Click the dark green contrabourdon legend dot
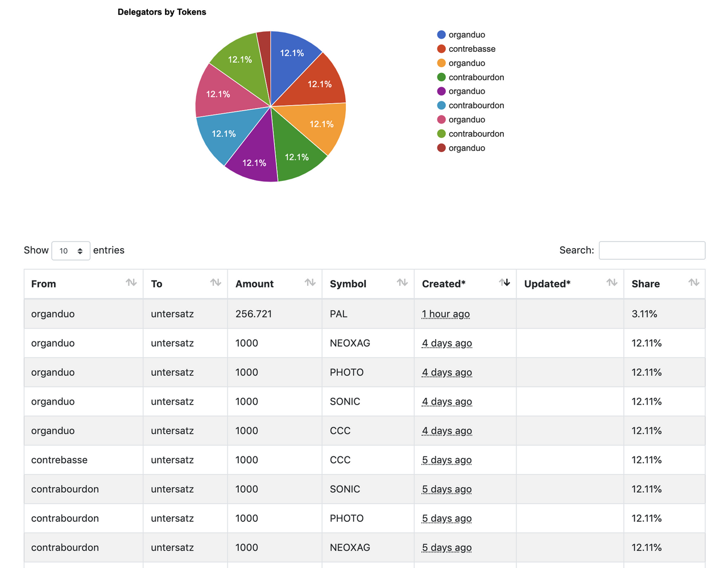The height and width of the screenshot is (568, 728). pyautogui.click(x=441, y=77)
